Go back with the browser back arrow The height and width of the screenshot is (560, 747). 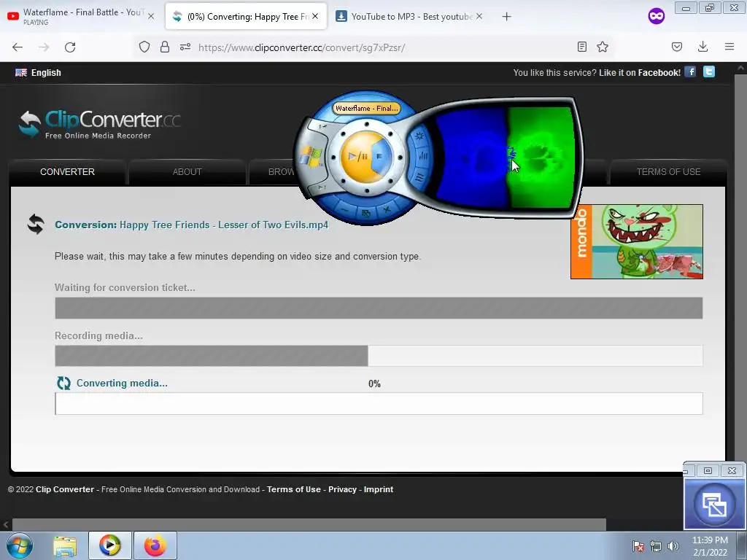[18, 47]
